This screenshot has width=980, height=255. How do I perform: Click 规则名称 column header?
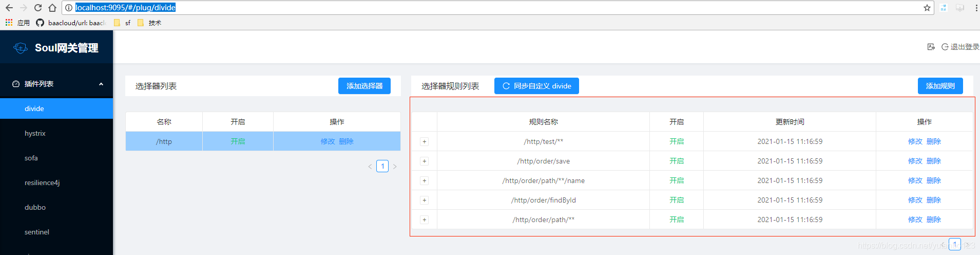pyautogui.click(x=544, y=122)
